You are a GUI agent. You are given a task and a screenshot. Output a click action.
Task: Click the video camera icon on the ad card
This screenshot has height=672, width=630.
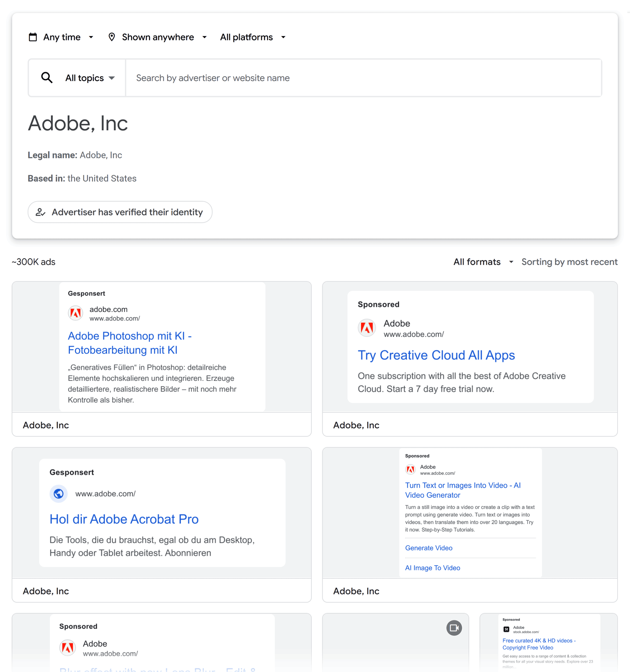click(x=454, y=628)
